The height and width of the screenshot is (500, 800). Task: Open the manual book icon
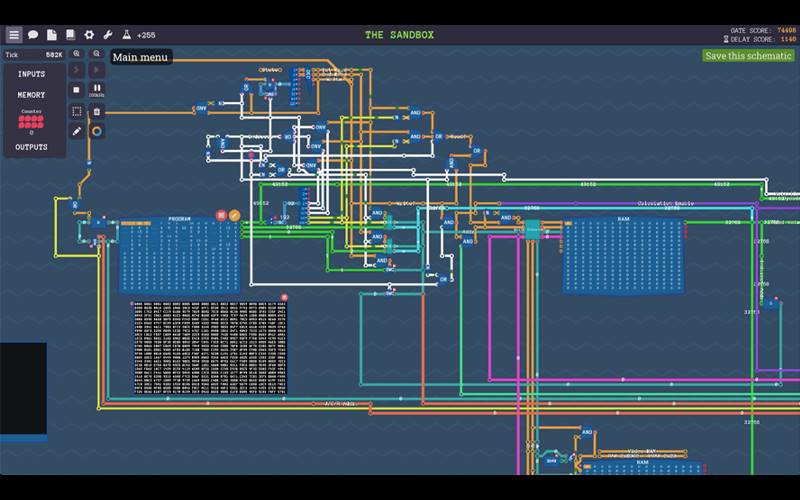[x=70, y=35]
